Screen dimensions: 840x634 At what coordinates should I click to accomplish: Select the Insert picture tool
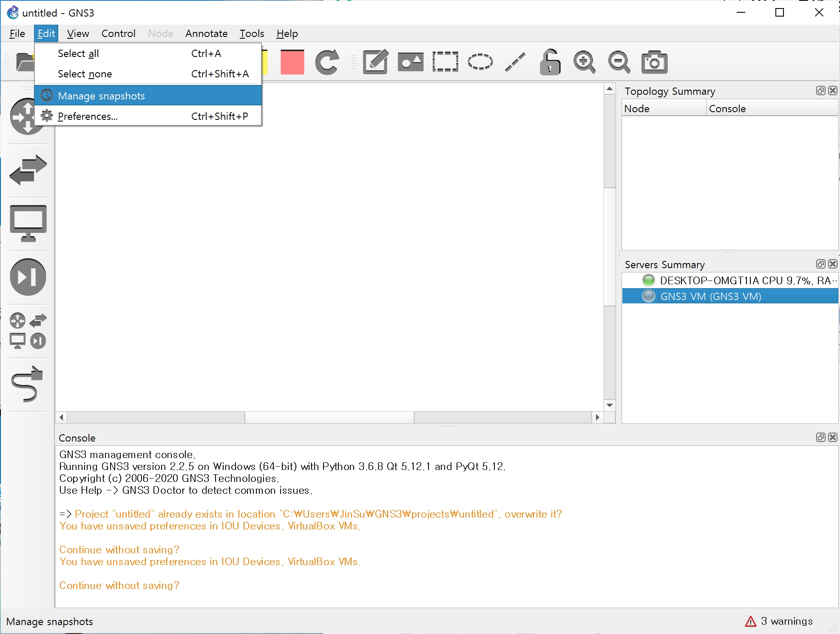point(410,62)
